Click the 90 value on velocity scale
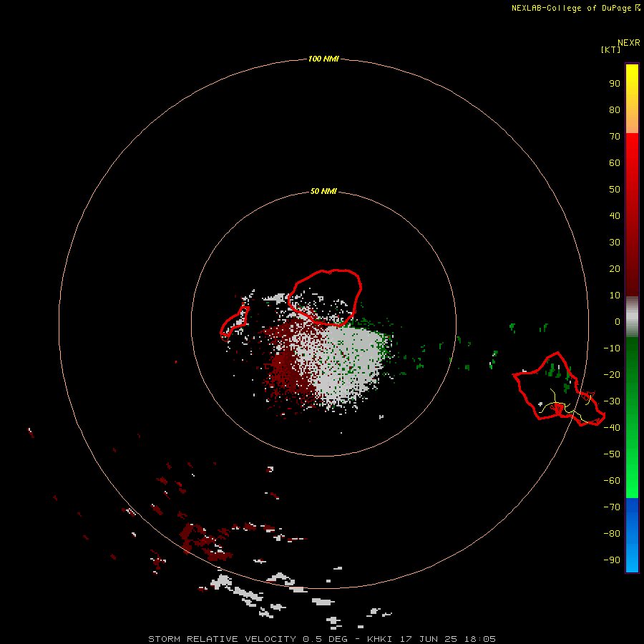Viewport: 644px width, 644px height. [615, 84]
